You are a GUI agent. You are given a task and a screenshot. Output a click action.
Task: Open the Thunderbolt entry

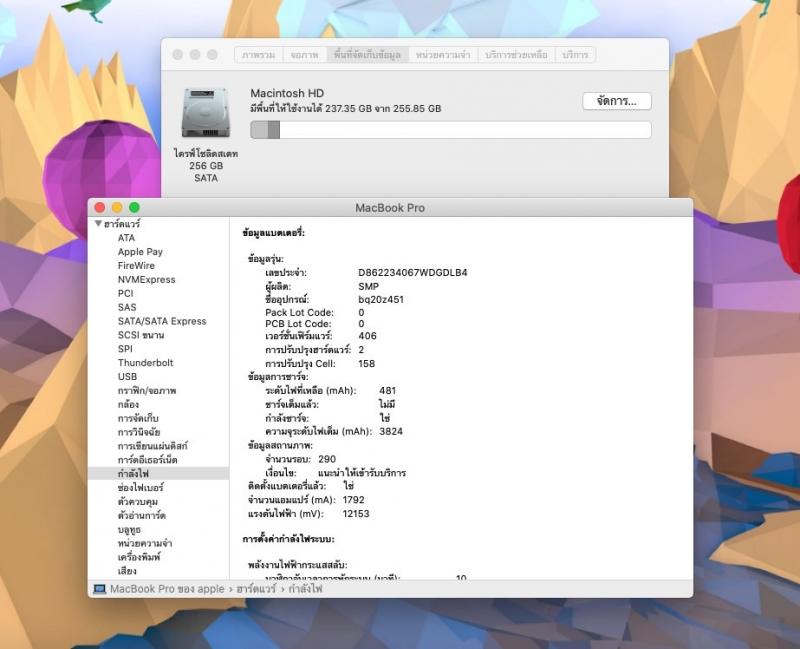tap(145, 363)
